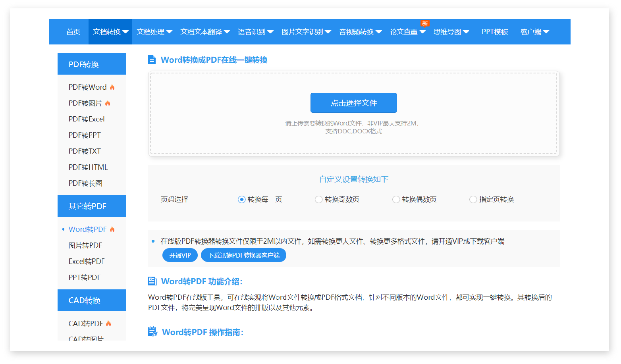Click the 页码选择 label

pos(174,199)
